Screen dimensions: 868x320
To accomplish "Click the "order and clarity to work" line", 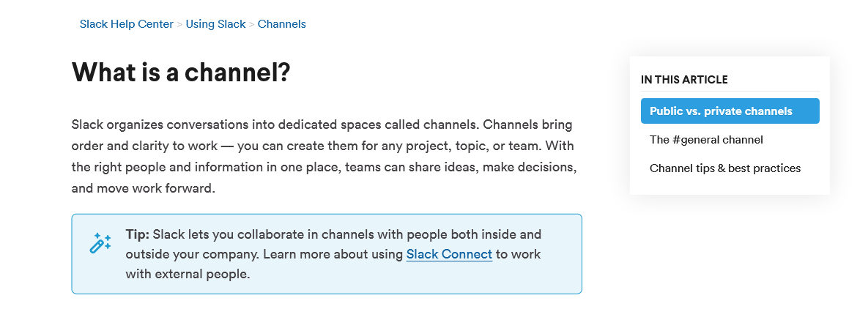I will [x=323, y=146].
